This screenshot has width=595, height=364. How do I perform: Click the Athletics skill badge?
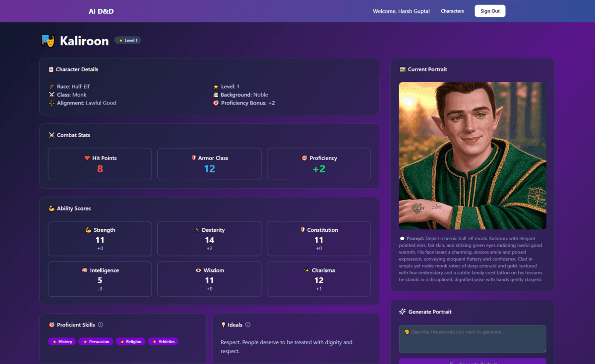163,342
